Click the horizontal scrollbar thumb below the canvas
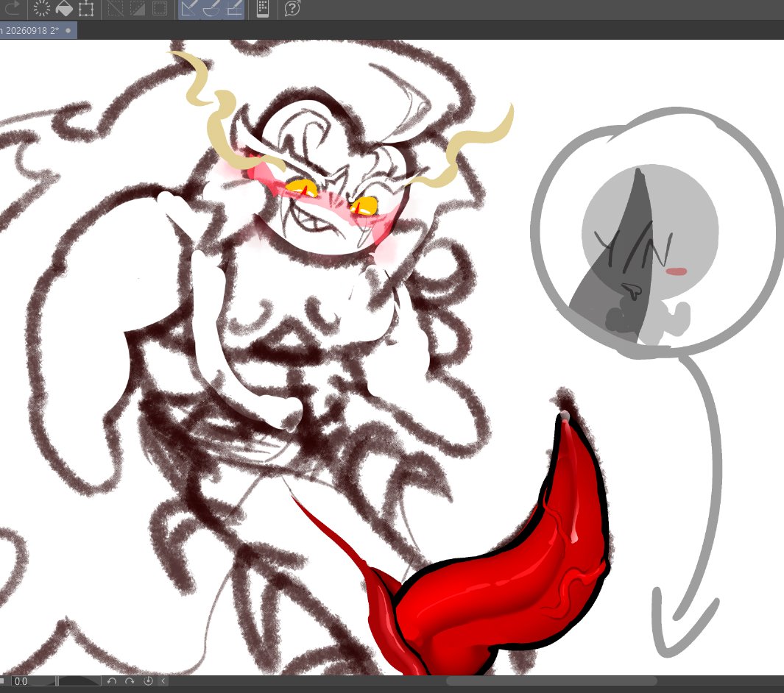 tap(551, 681)
